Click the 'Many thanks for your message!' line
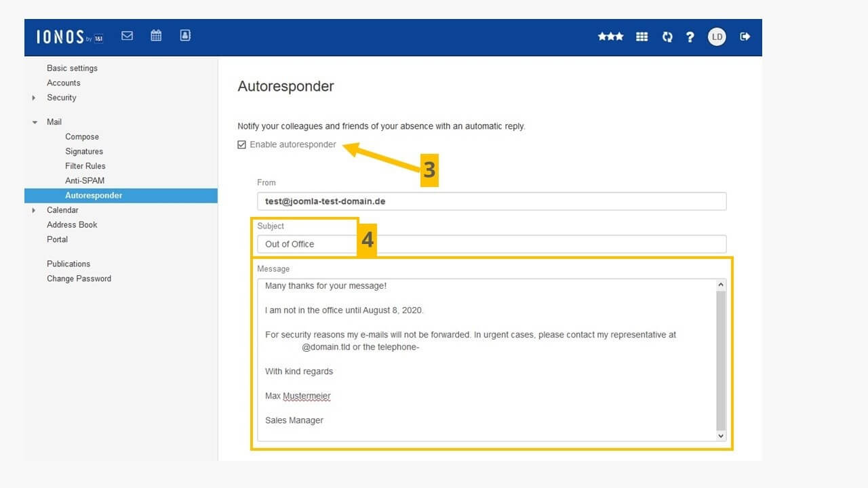This screenshot has width=868, height=488. (x=325, y=286)
